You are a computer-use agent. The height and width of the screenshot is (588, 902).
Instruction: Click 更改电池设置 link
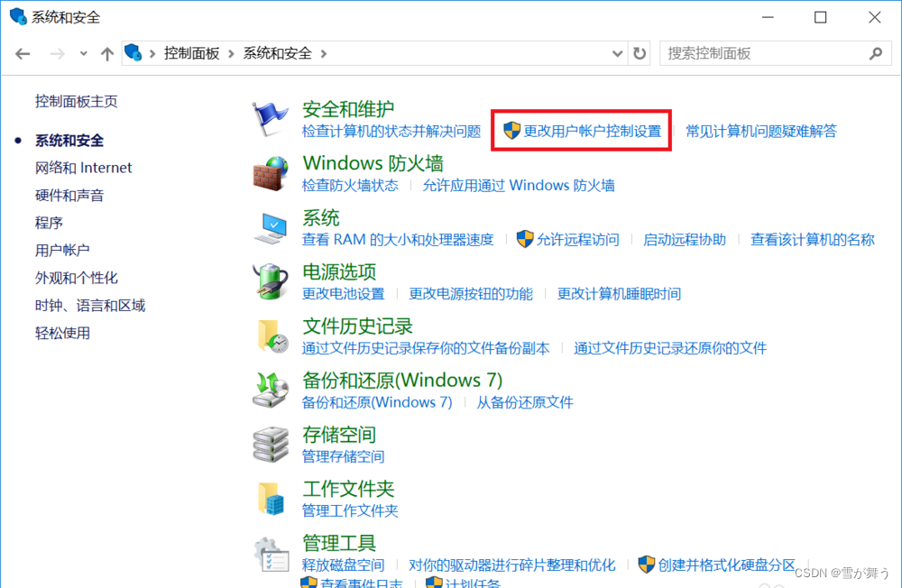coord(344,293)
